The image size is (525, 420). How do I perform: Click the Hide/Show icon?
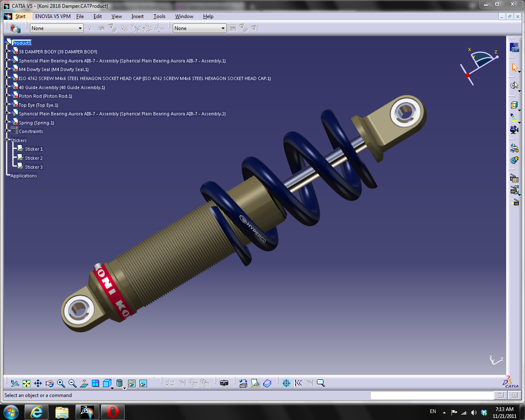click(x=131, y=383)
